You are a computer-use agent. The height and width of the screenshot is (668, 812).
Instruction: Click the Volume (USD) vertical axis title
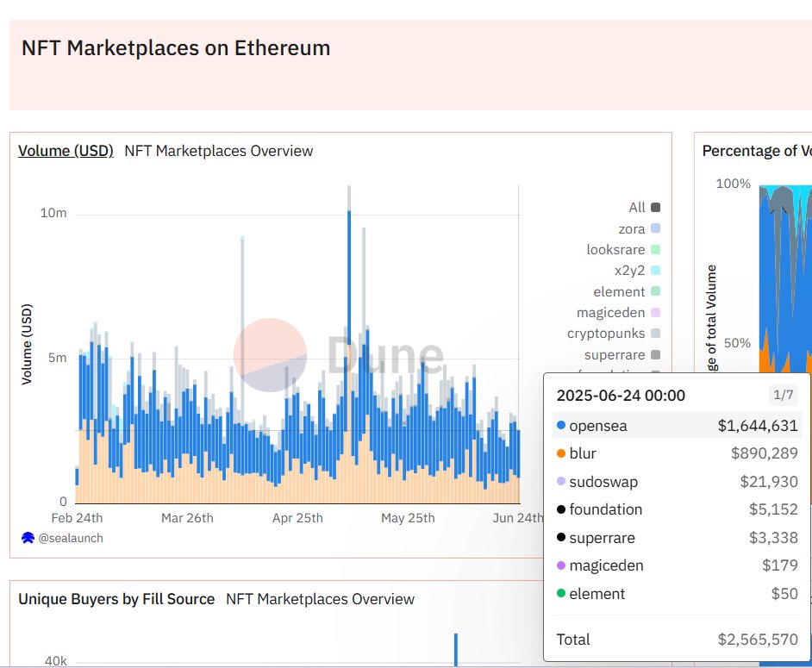coord(27,345)
